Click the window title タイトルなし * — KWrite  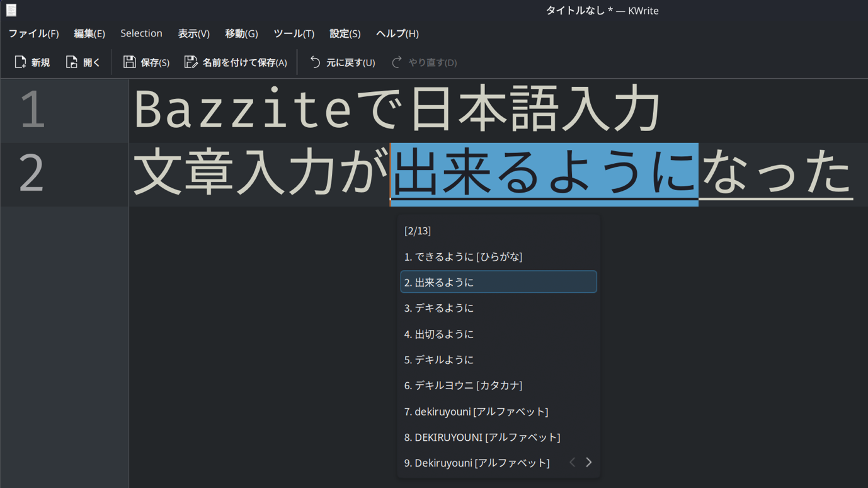[602, 11]
